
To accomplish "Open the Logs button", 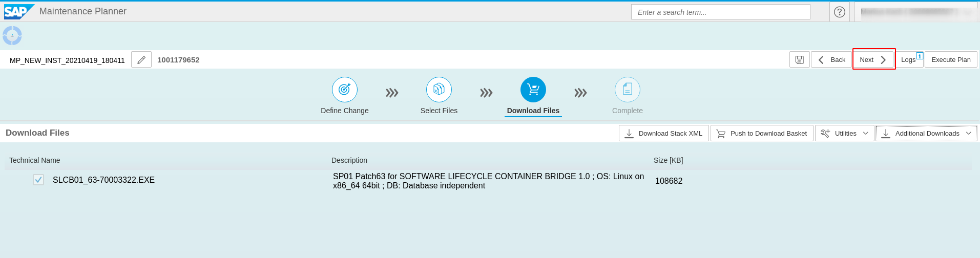I will pyautogui.click(x=909, y=60).
